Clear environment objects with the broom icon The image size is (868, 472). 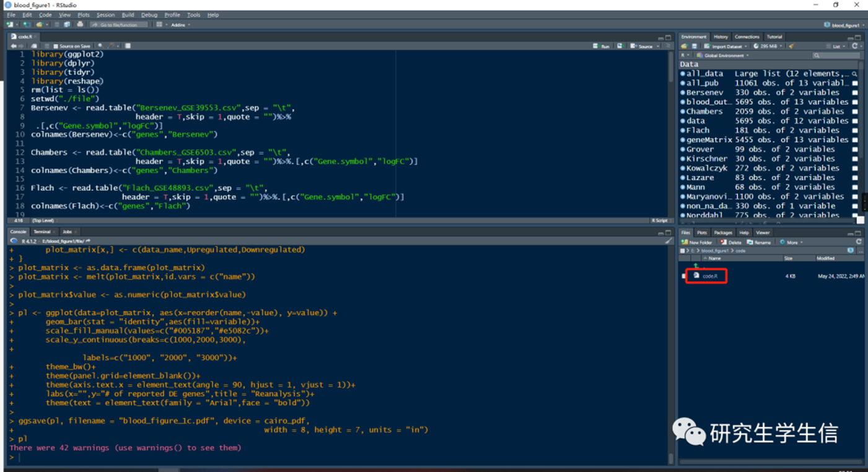pos(791,46)
